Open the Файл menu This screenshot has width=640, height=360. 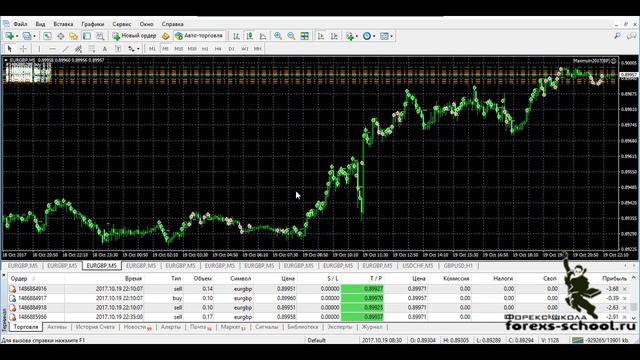point(20,24)
